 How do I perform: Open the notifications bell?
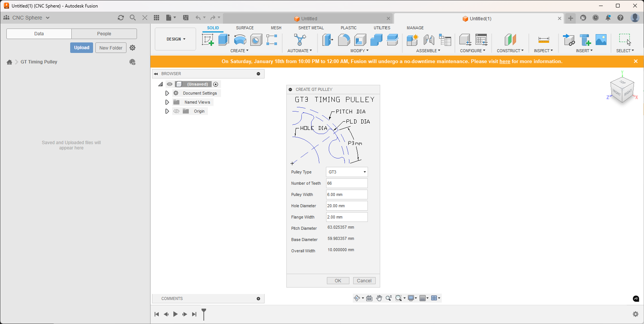(x=608, y=18)
